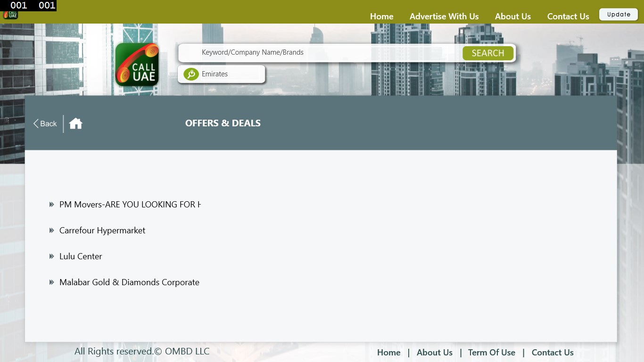This screenshot has height=362, width=644.
Task: Click the magnifier icon beside Emirates
Action: [190, 74]
